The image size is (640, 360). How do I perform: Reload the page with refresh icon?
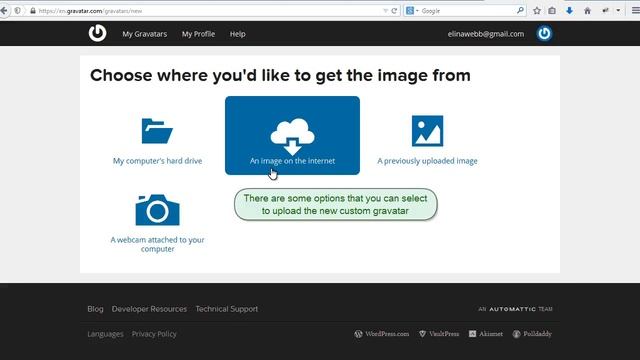coord(394,11)
